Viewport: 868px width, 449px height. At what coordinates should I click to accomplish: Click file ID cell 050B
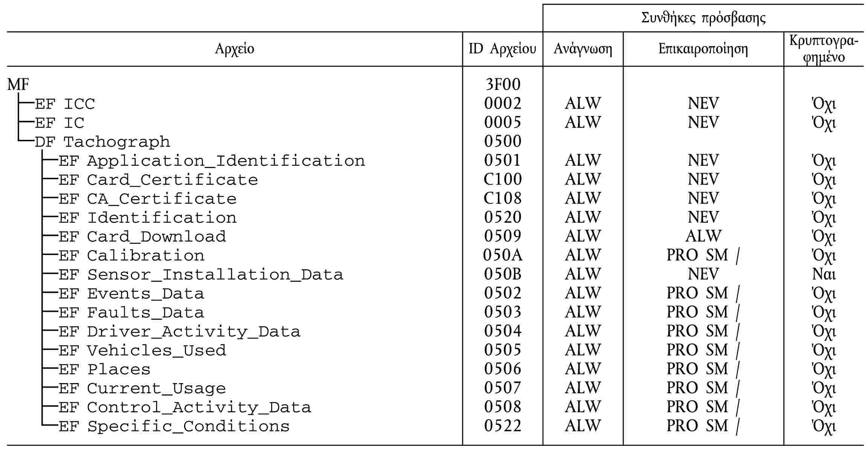coord(502,274)
